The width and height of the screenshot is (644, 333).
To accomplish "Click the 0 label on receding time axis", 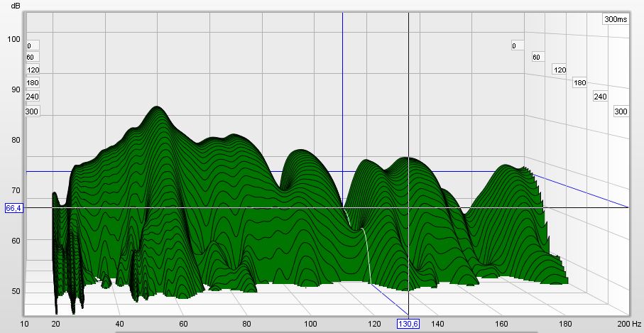I will tap(518, 45).
